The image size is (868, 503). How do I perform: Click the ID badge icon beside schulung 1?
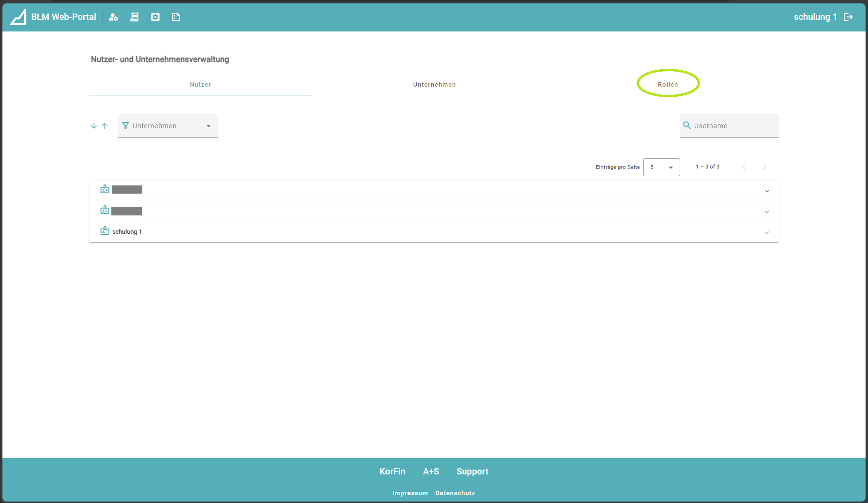tap(105, 231)
